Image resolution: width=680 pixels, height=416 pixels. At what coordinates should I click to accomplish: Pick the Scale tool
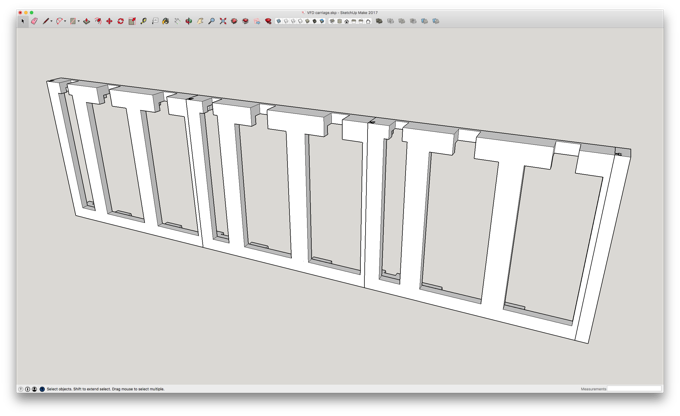coord(132,21)
